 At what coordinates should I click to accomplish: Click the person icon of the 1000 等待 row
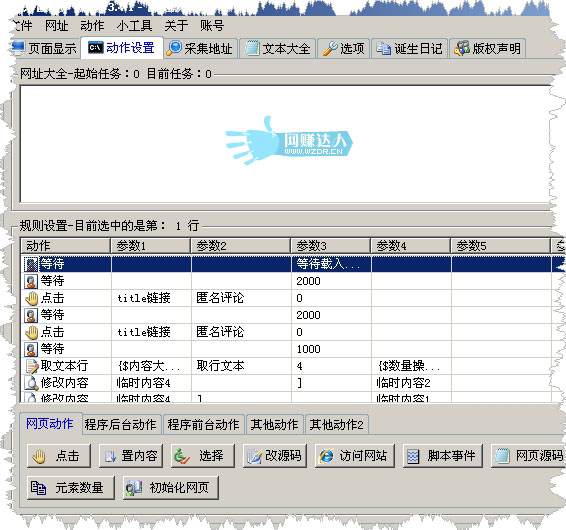(31, 349)
